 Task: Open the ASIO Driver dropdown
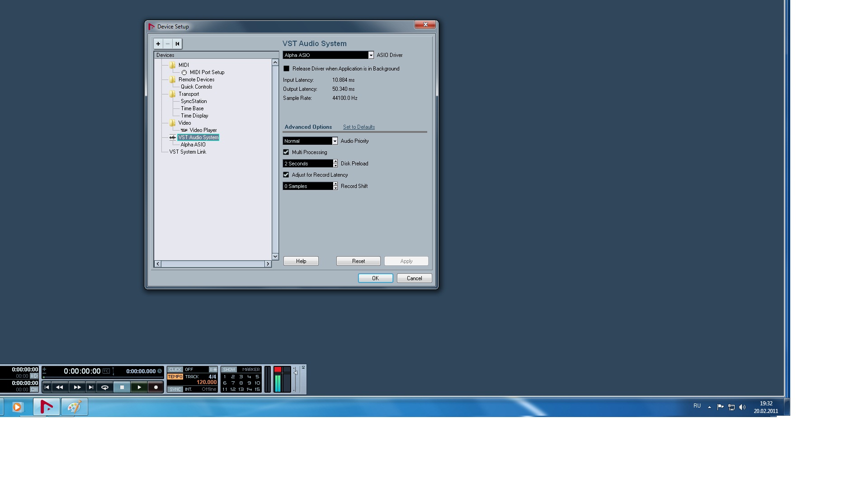pos(371,55)
